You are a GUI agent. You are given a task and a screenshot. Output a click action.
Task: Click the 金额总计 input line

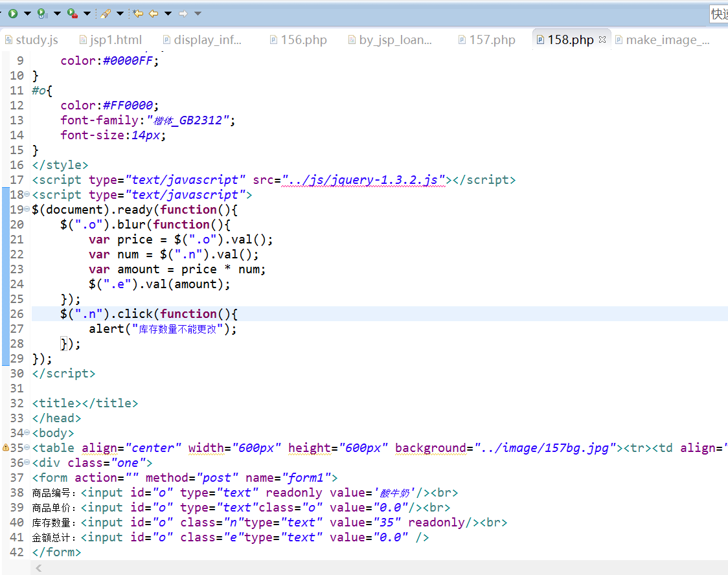231,537
